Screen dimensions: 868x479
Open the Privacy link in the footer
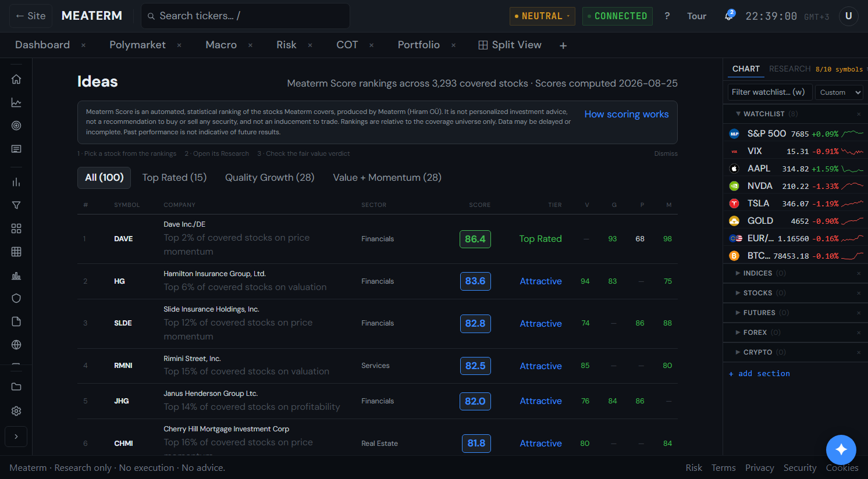759,468
